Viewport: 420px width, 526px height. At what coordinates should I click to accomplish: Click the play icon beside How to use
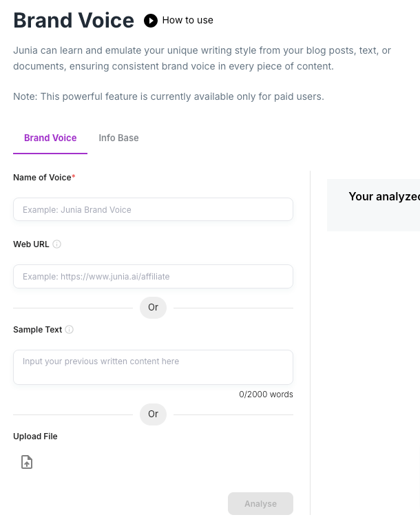point(151,21)
